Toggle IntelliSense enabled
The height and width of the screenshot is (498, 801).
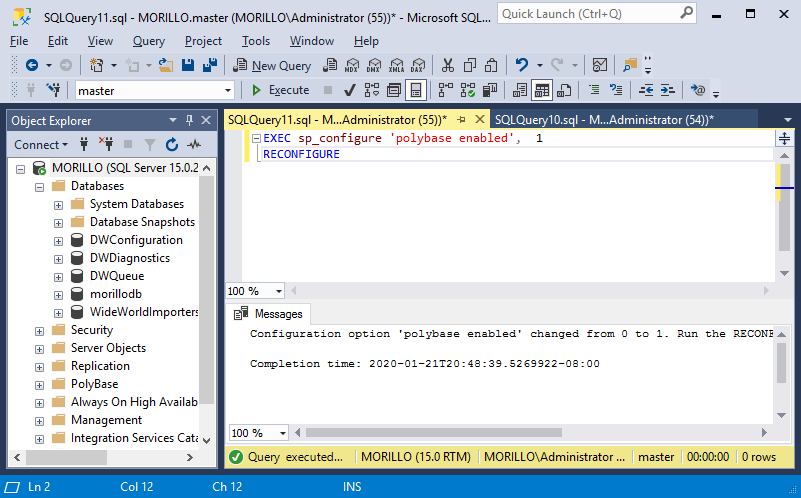click(x=416, y=90)
